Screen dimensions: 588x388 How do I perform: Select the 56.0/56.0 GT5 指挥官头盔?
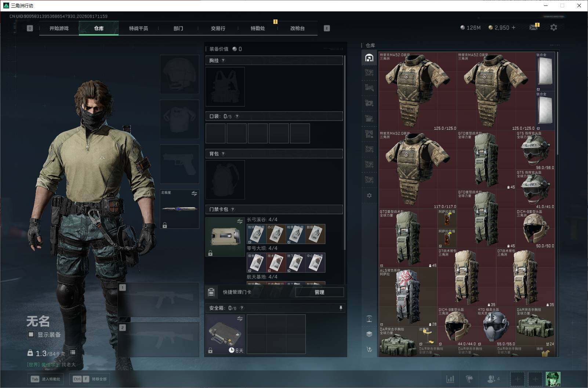535,150
